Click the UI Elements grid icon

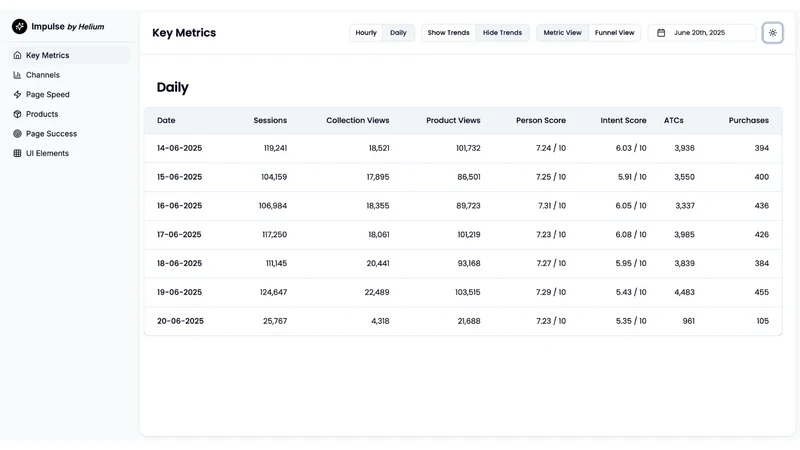(17, 153)
